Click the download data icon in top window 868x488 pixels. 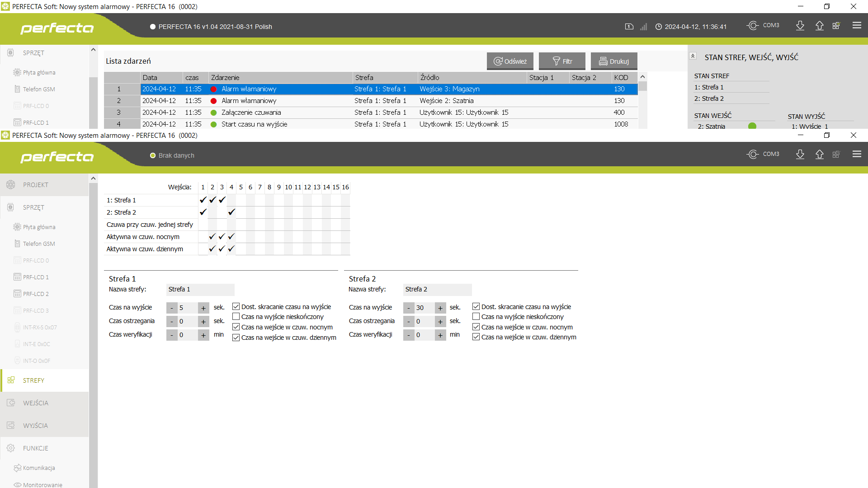[x=800, y=26]
